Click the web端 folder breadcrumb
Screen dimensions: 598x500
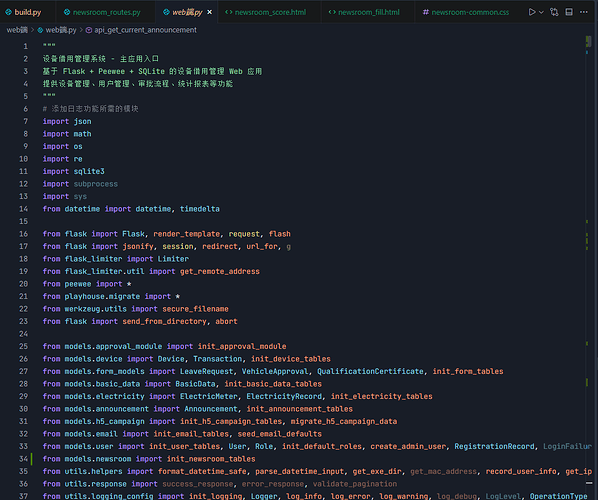17,30
